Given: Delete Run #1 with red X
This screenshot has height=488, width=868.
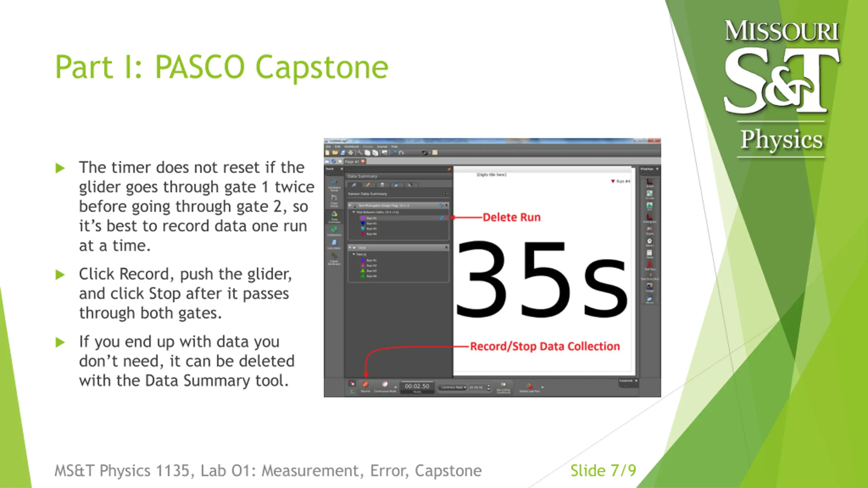Looking at the screenshot, I should [x=447, y=218].
